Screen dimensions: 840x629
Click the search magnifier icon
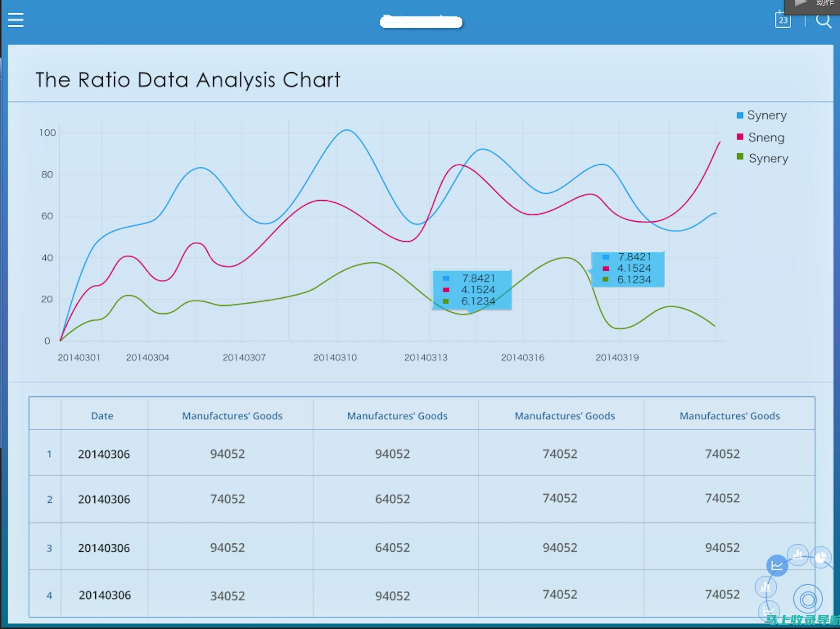coord(823,20)
